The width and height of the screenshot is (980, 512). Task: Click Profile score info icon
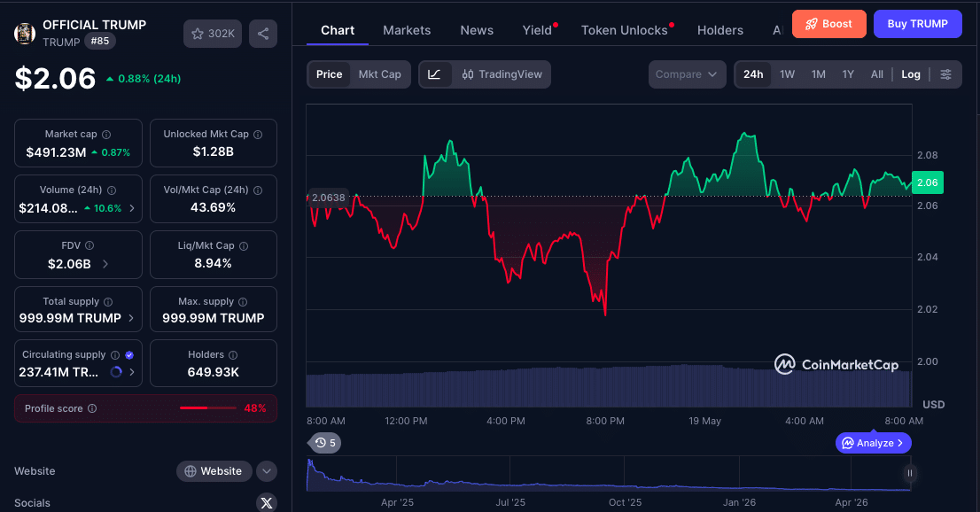tap(92, 408)
